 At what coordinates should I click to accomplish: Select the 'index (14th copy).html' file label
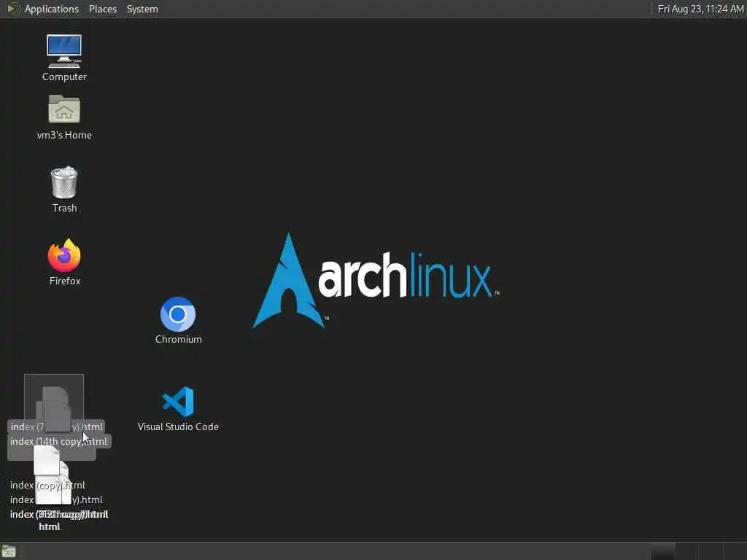[58, 441]
